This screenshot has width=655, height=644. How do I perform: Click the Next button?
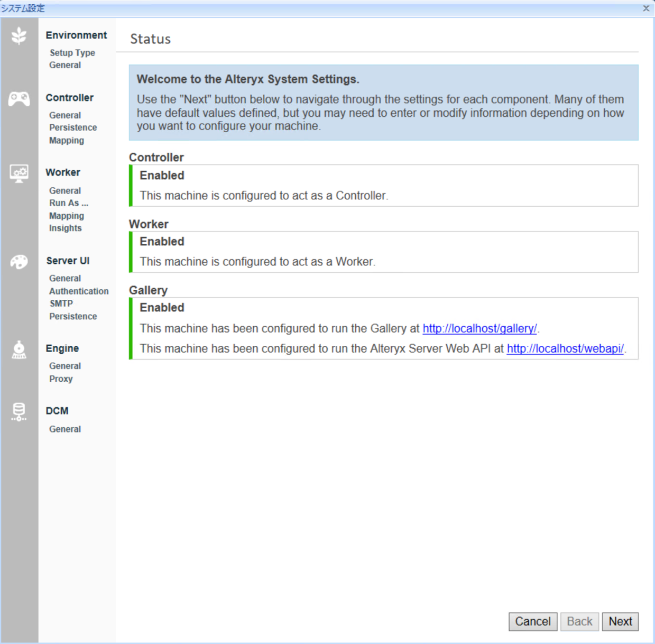[620, 621]
